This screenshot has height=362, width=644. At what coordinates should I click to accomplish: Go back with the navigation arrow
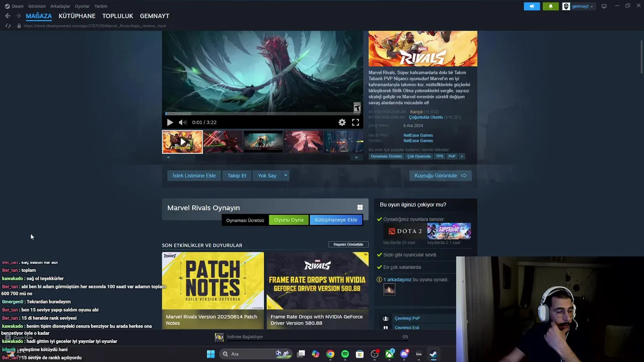(x=8, y=16)
